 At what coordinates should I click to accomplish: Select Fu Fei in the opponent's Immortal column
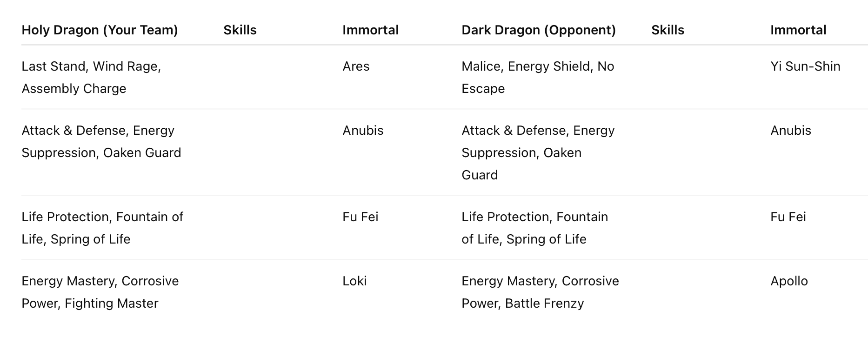[x=788, y=217]
